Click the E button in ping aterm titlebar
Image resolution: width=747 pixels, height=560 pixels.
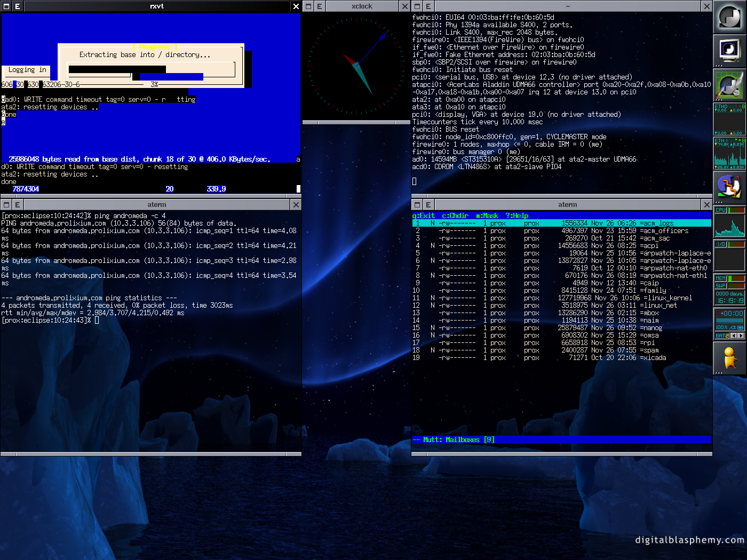[18, 205]
